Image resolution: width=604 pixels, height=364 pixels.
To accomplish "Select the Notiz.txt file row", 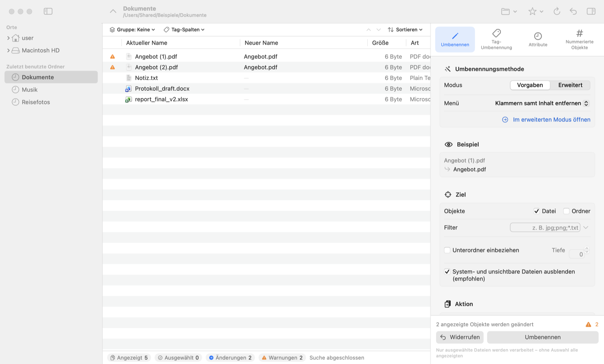I will coord(267,78).
